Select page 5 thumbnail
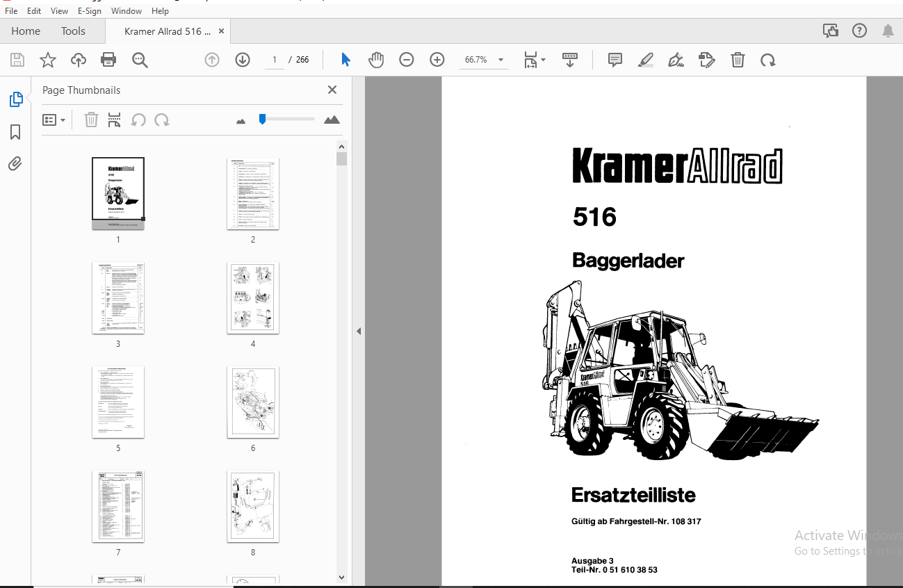This screenshot has width=903, height=588. [118, 402]
